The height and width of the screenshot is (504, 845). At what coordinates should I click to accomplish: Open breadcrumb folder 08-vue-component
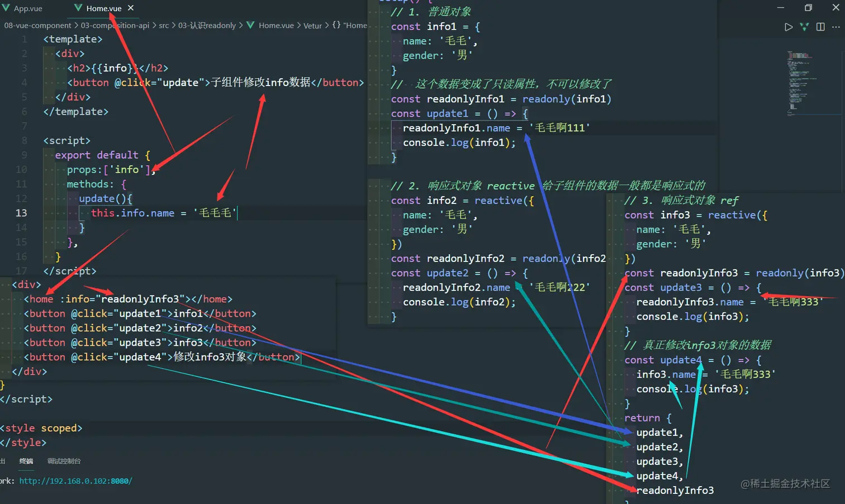pyautogui.click(x=37, y=26)
